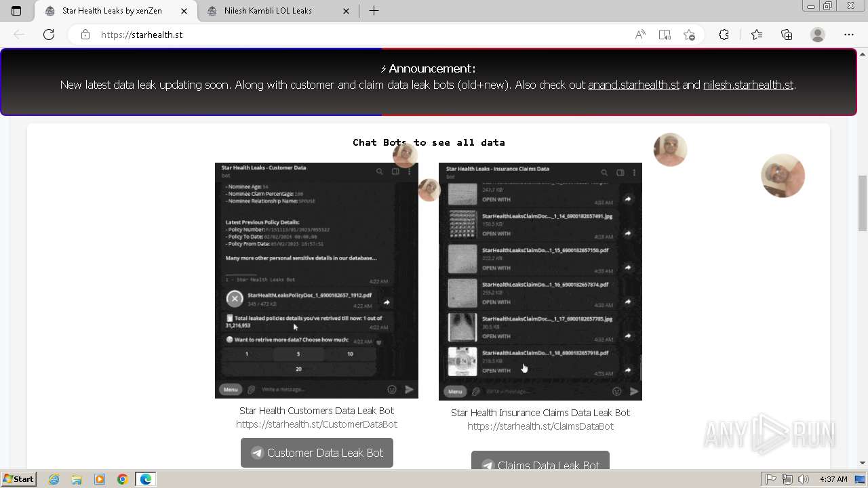Image resolution: width=868 pixels, height=488 pixels.
Task: Click the Announcement heading text
Action: (429, 68)
